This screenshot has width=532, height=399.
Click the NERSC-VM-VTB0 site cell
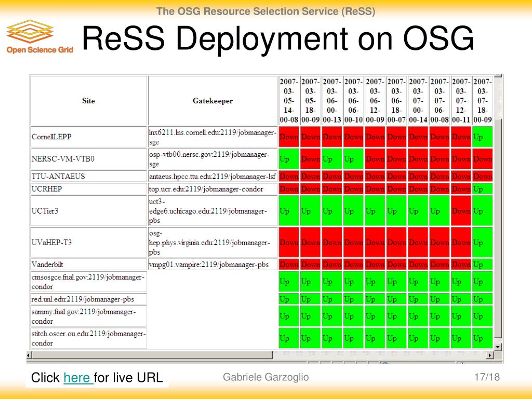point(88,159)
